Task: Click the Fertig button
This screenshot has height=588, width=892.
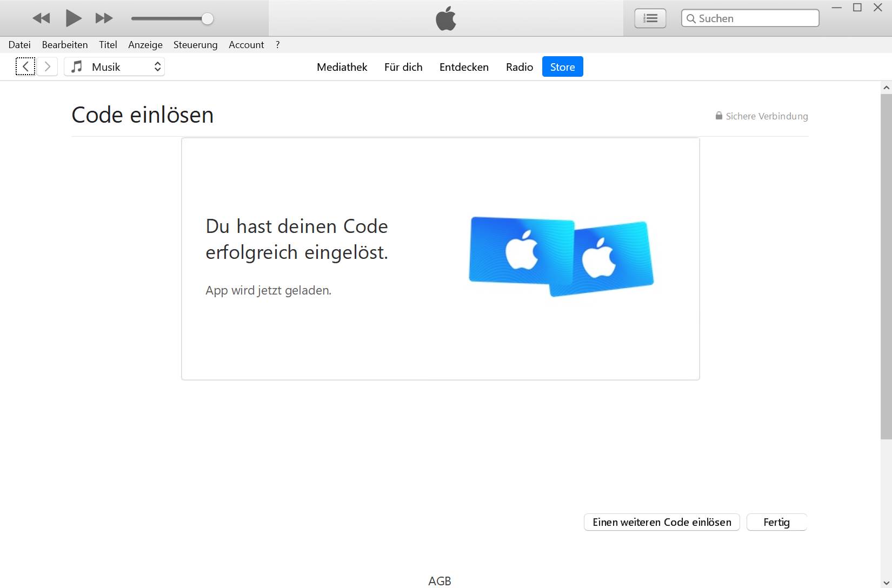Action: (776, 522)
